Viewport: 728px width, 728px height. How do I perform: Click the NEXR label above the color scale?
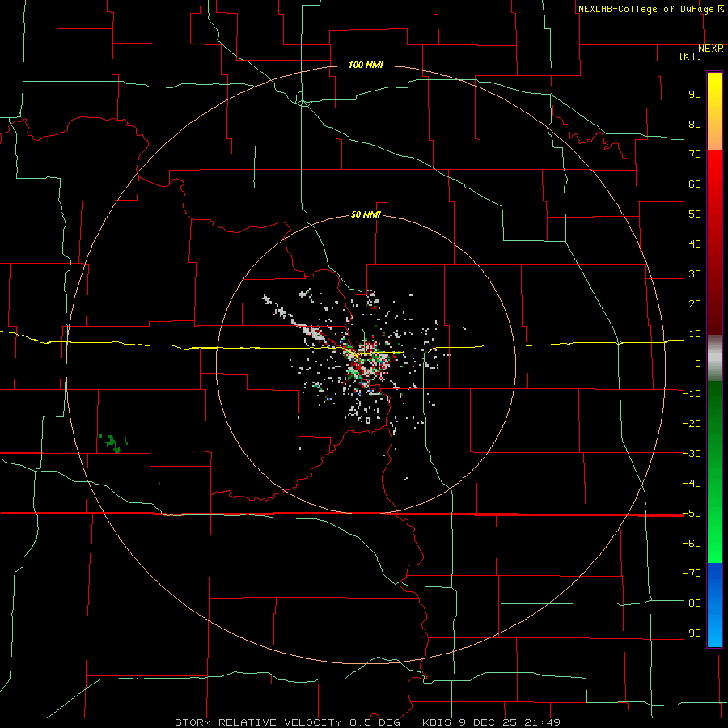pyautogui.click(x=710, y=49)
